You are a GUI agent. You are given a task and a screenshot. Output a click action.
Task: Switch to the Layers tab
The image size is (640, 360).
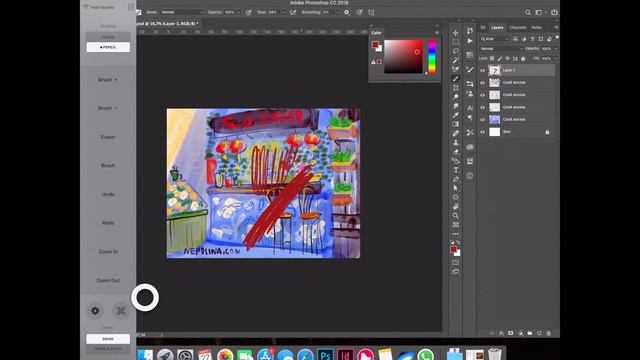(x=497, y=27)
